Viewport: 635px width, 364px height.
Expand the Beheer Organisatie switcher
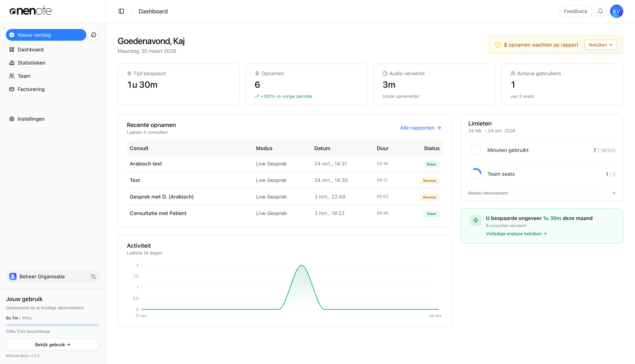[x=42, y=276]
